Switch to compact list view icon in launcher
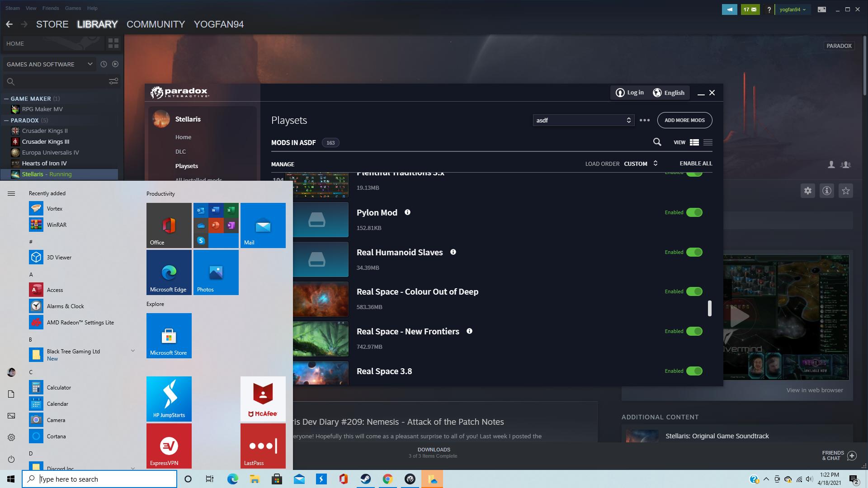Image resolution: width=868 pixels, height=488 pixels. pyautogui.click(x=708, y=142)
